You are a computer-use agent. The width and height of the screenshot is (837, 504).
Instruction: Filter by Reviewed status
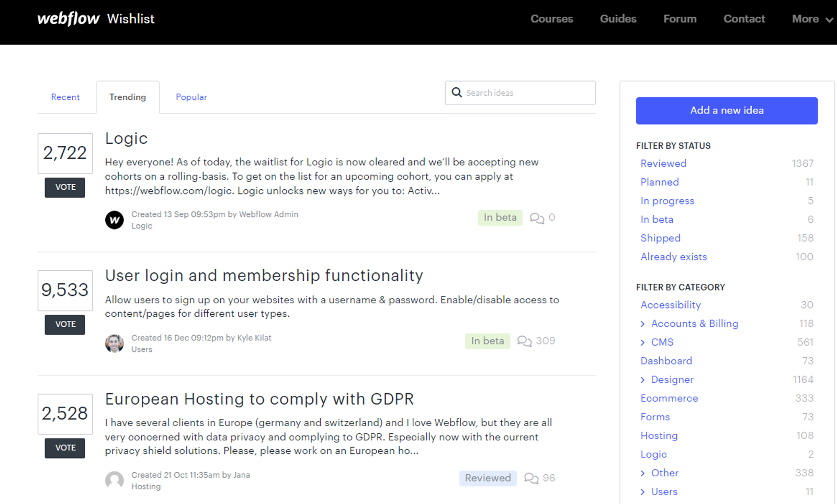[663, 164]
